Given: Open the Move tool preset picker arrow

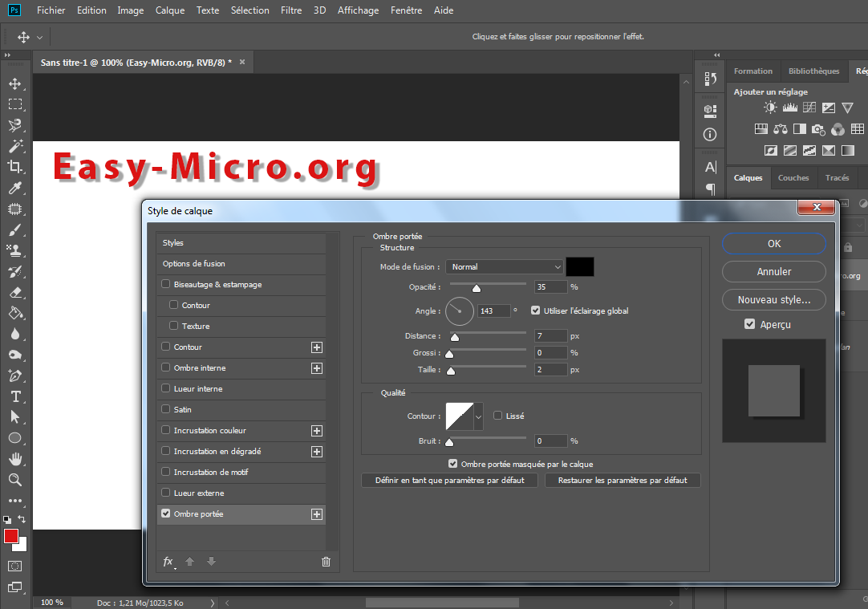Looking at the screenshot, I should pos(40,37).
